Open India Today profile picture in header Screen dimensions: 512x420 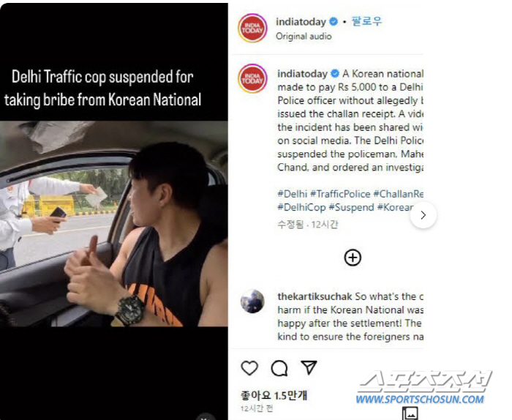(x=252, y=28)
